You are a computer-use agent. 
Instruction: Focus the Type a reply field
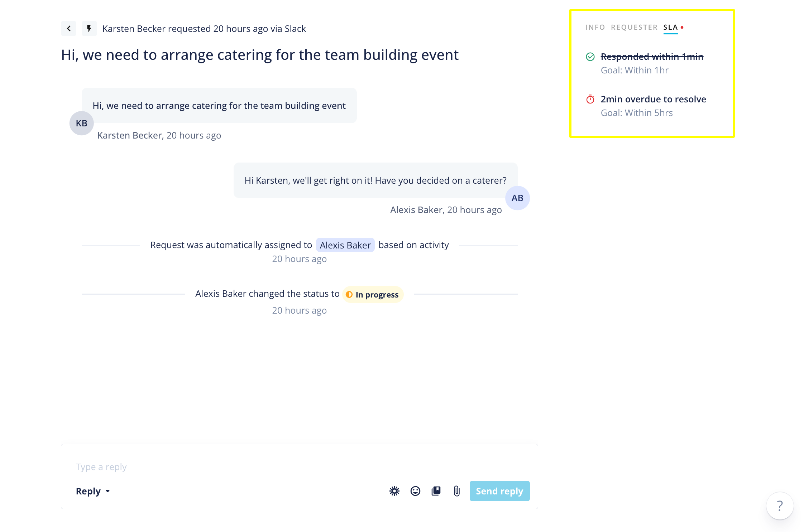[300, 466]
